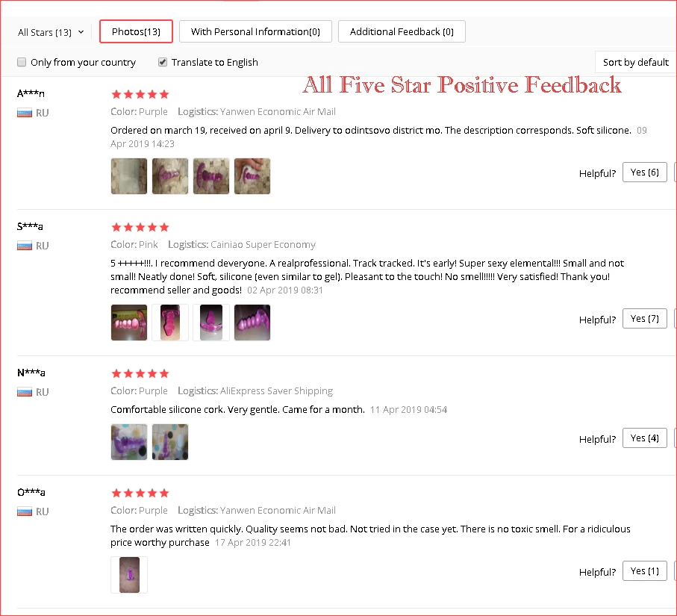Click the Russian flag icon beside A***n
Image resolution: width=677 pixels, height=616 pixels.
click(23, 112)
